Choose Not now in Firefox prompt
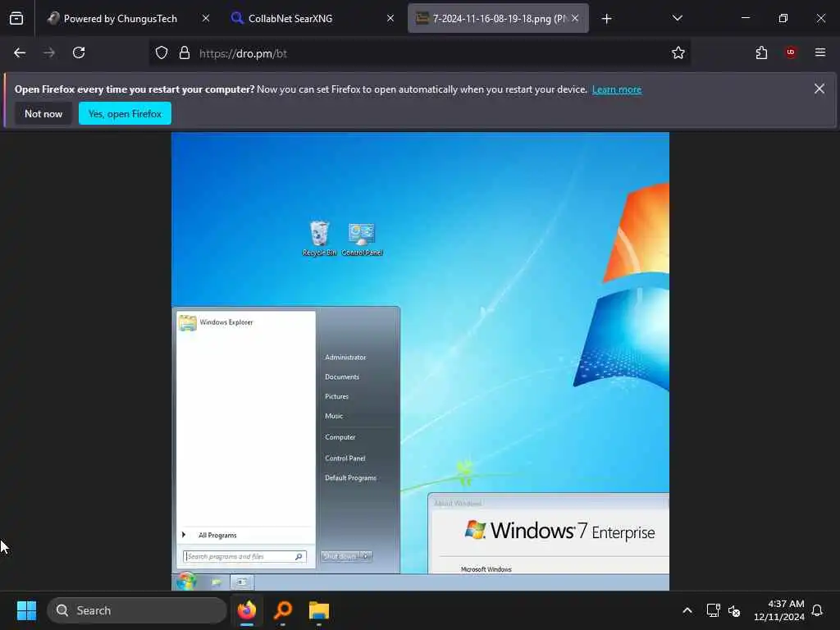This screenshot has height=630, width=840. coord(43,113)
